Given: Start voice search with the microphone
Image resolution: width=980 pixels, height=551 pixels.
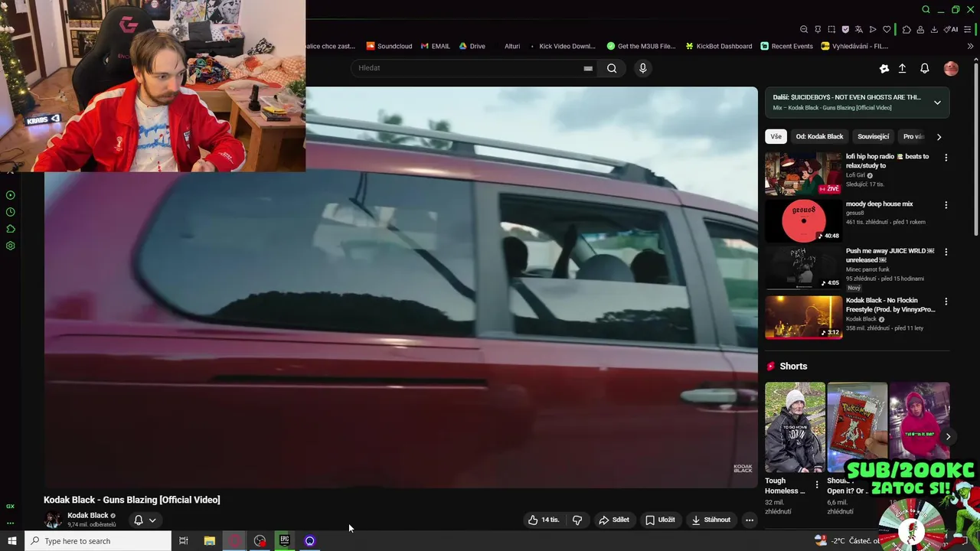Looking at the screenshot, I should click(x=642, y=68).
